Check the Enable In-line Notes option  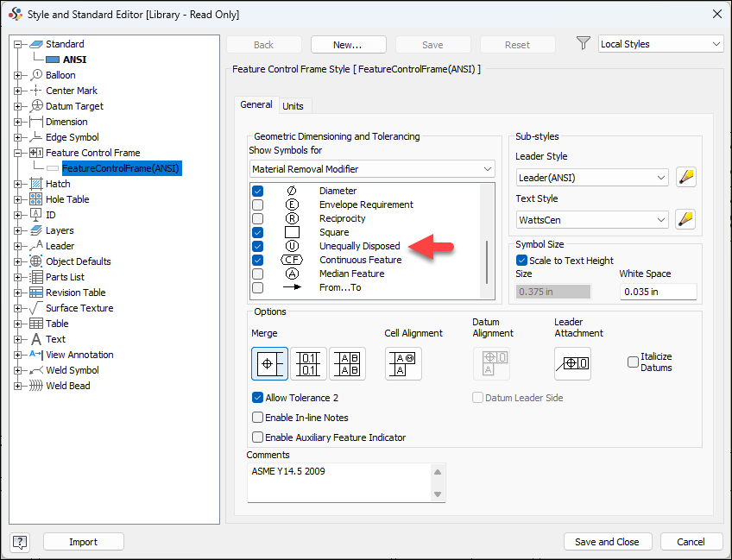tap(256, 418)
